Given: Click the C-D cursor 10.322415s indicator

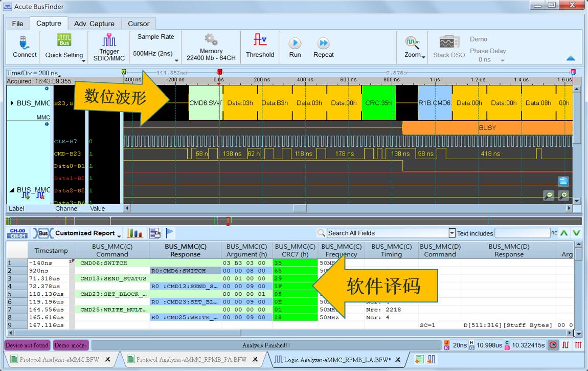Looking at the screenshot, I should tap(525, 345).
